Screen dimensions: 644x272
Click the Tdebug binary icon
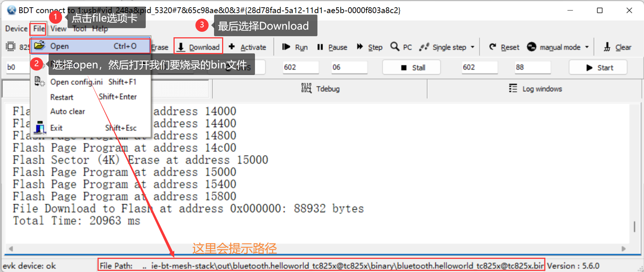coord(306,88)
